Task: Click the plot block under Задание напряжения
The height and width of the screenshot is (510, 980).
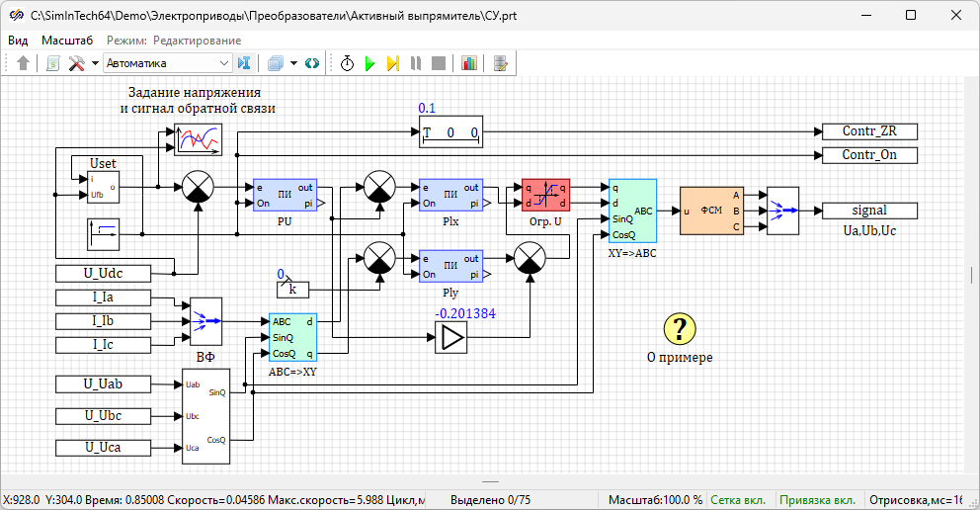Action: coord(198,140)
